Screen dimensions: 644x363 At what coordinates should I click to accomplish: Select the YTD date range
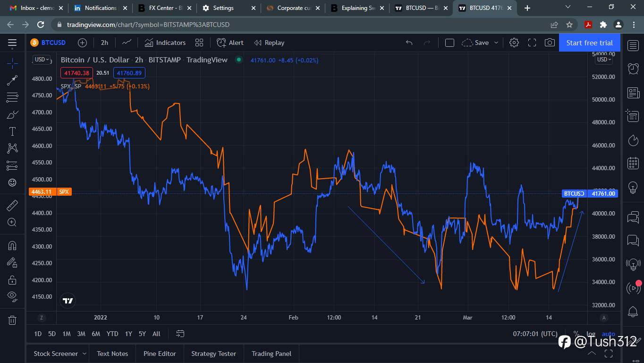(112, 334)
